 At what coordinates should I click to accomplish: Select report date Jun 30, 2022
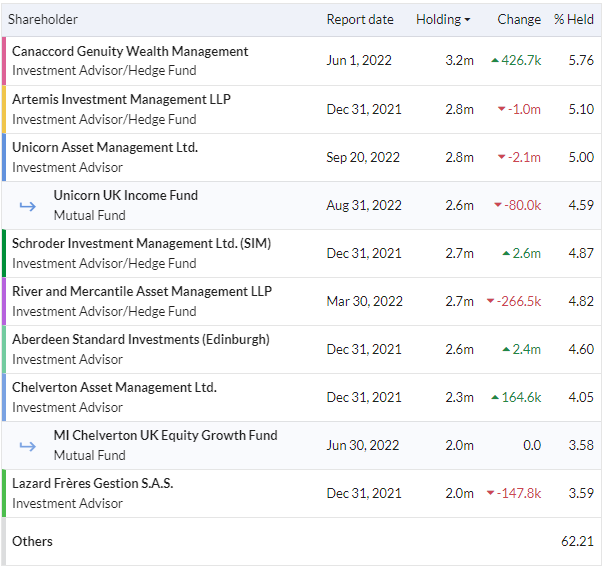pos(362,445)
